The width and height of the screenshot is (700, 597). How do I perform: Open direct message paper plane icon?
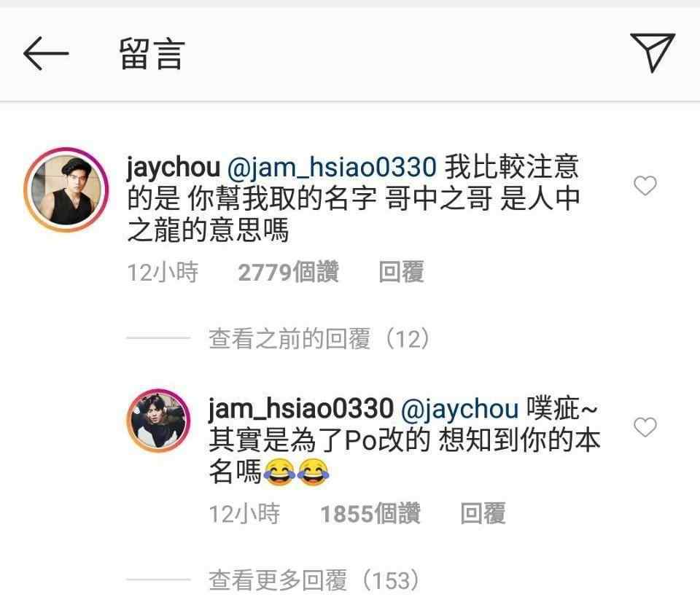652,52
